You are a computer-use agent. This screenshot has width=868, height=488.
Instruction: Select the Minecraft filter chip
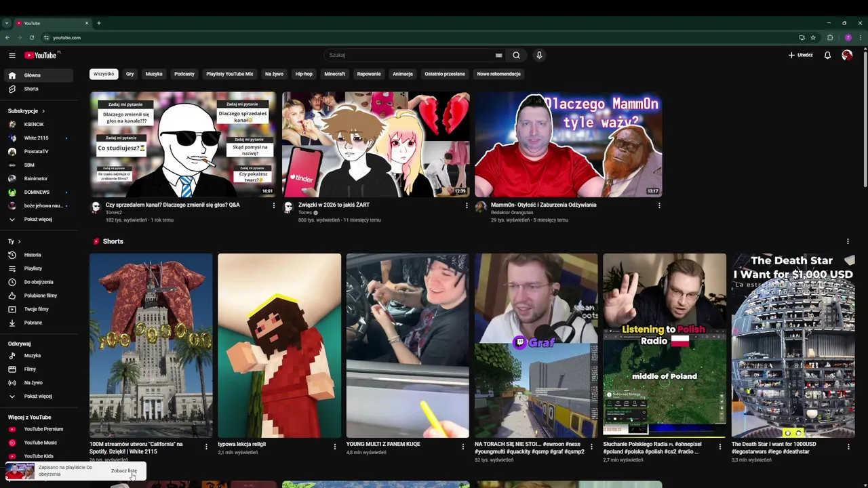pos(334,74)
